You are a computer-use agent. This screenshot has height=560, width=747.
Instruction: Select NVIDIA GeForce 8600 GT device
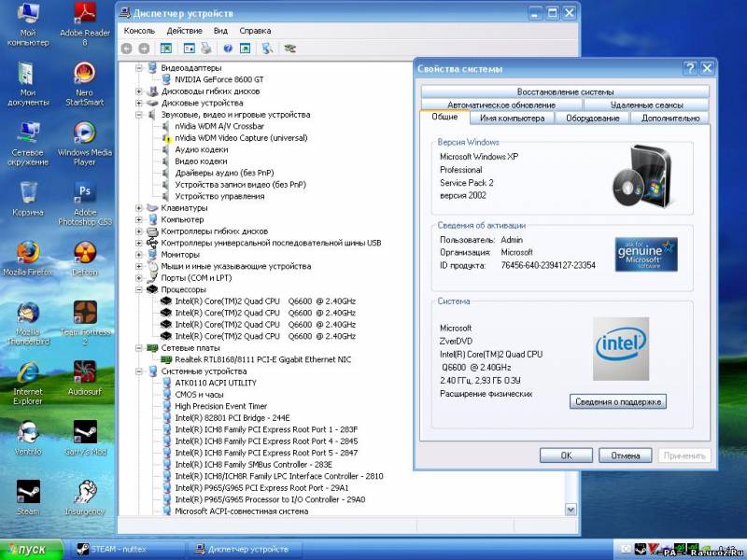click(x=218, y=79)
